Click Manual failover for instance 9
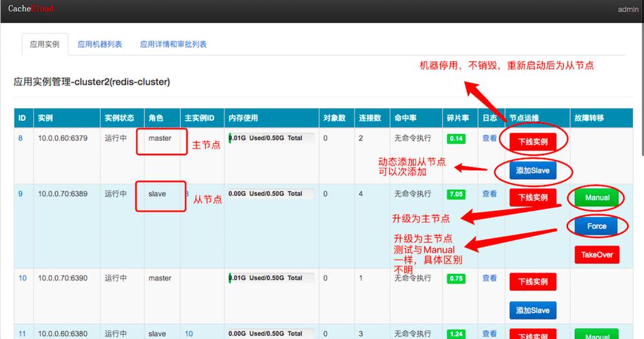Image resolution: width=644 pixels, height=339 pixels. (x=597, y=197)
